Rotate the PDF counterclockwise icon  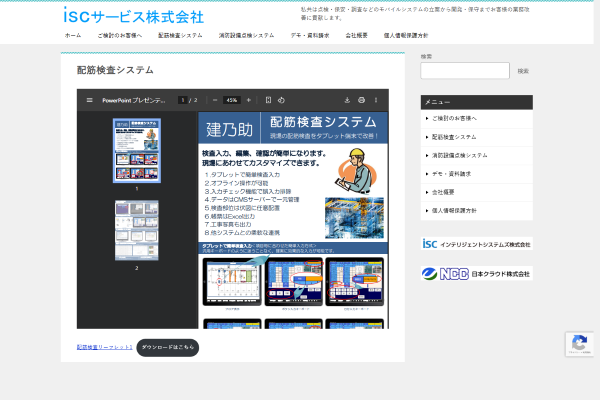tap(281, 100)
